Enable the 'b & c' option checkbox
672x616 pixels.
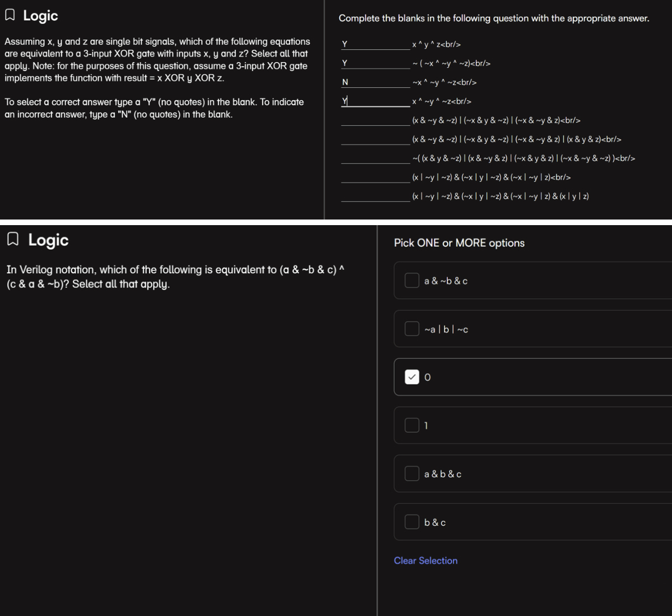412,522
